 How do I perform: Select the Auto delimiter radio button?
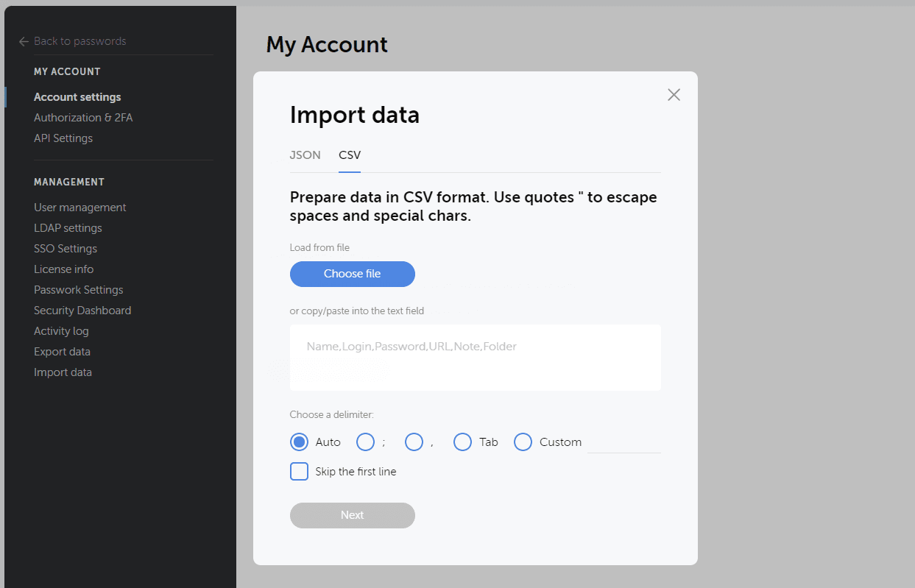point(299,442)
